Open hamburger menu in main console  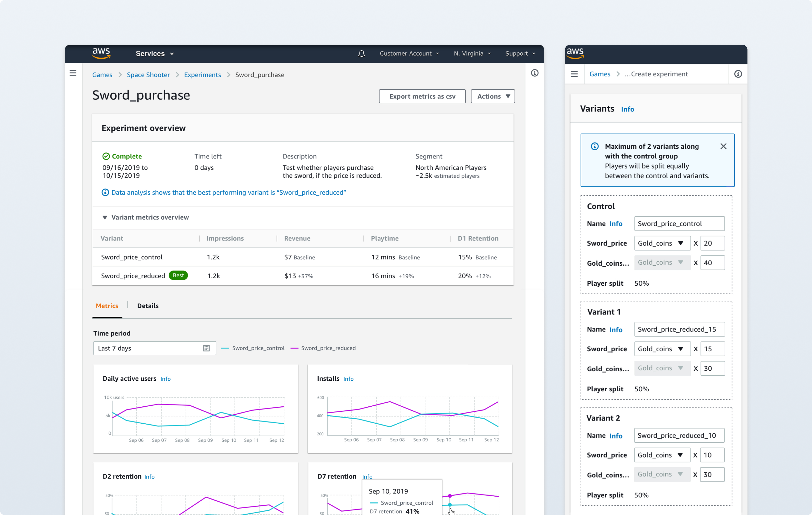[x=73, y=73]
